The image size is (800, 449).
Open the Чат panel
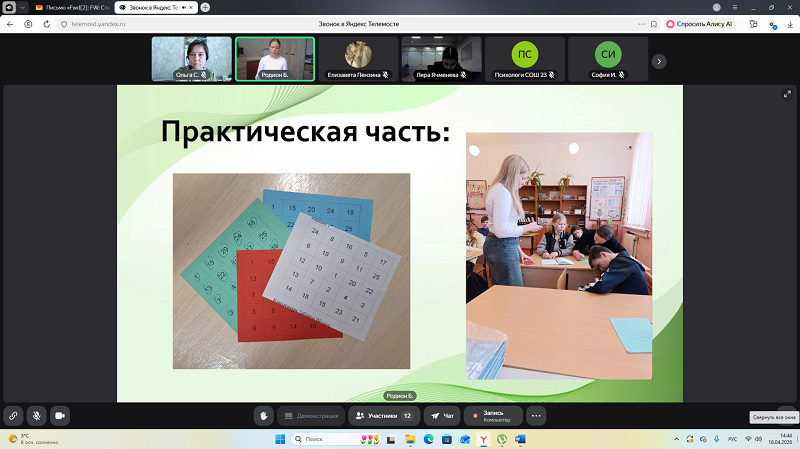pyautogui.click(x=442, y=416)
